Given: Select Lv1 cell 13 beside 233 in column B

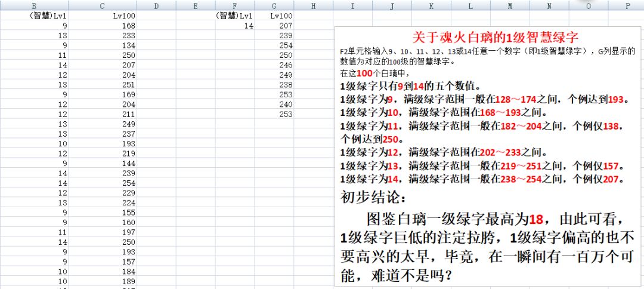Looking at the screenshot, I should click(34, 35).
